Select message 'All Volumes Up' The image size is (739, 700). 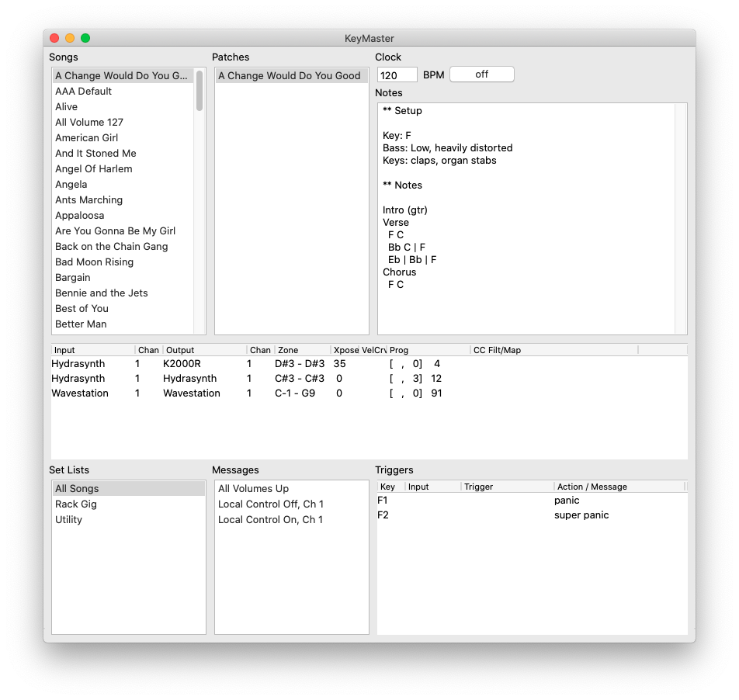291,488
